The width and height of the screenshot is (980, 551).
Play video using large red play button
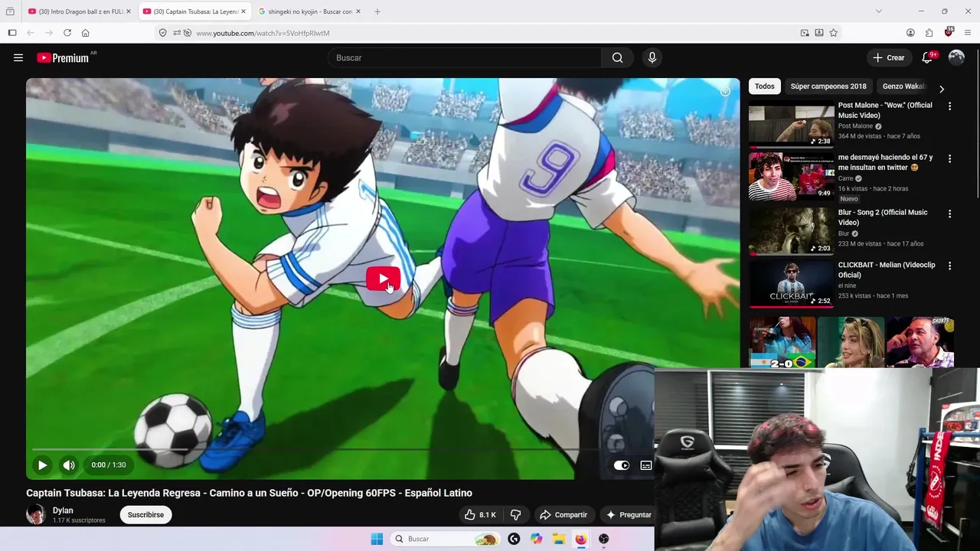383,279
